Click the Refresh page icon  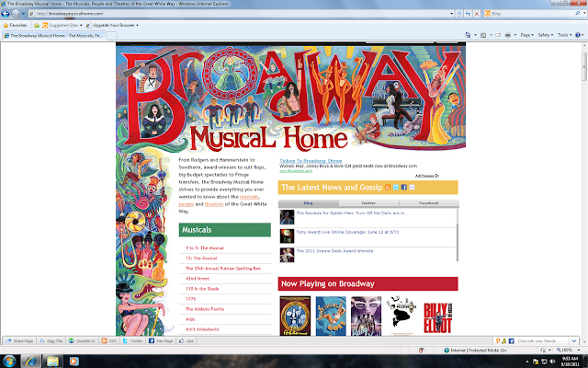pos(468,14)
